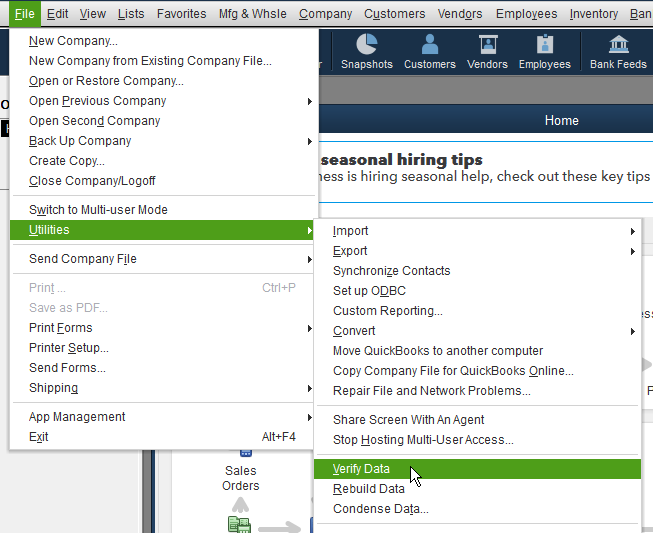
Task: Expand Open Previous Company submenu arrow
Action: (x=309, y=101)
